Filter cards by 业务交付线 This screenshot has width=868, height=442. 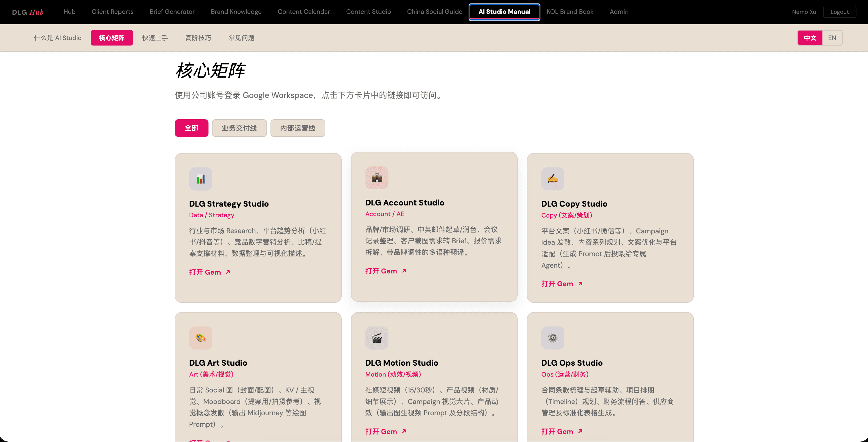239,128
